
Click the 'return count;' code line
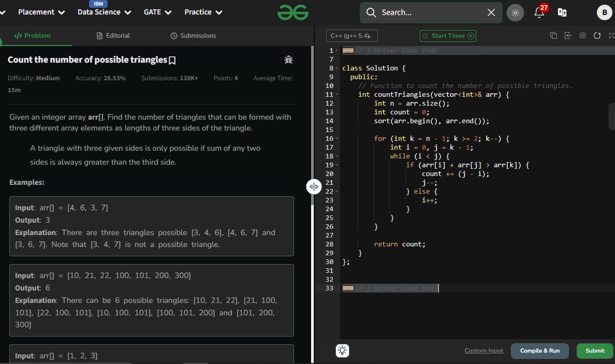[399, 244]
